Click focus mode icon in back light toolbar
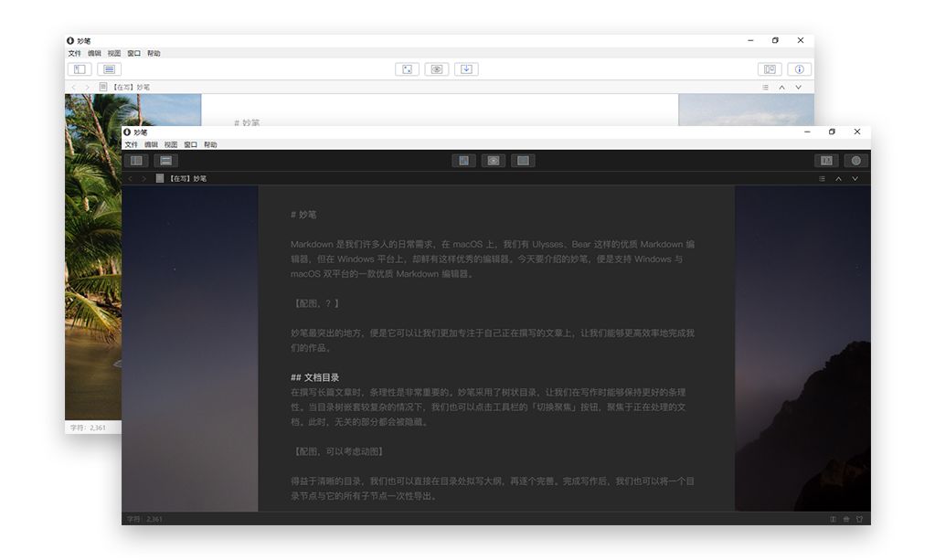The height and width of the screenshot is (560, 935). [408, 69]
